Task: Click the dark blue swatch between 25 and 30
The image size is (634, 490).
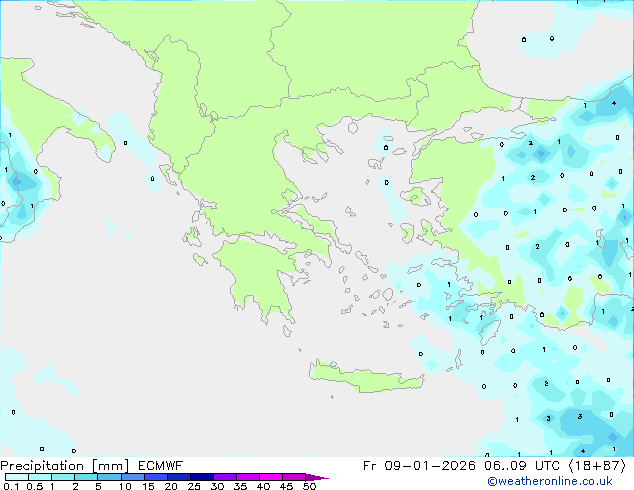Action: point(201,477)
